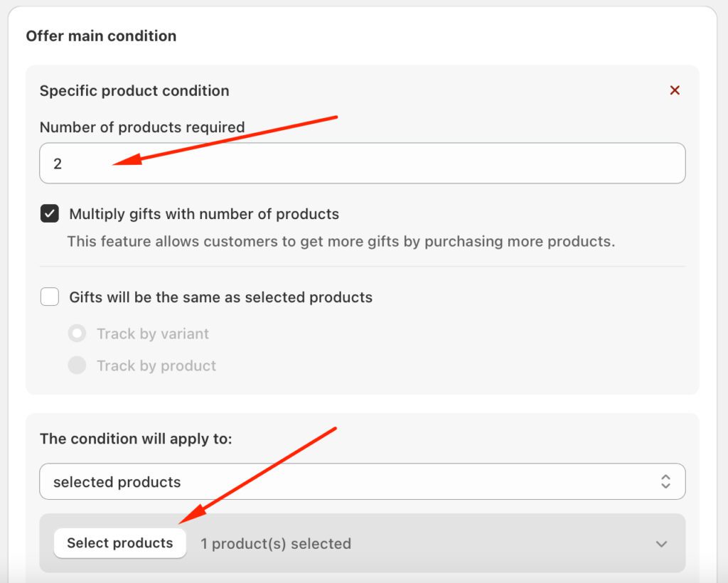Uncheck Multiply gifts with number of products checkbox
Screen dimensions: 728x583
coord(50,214)
